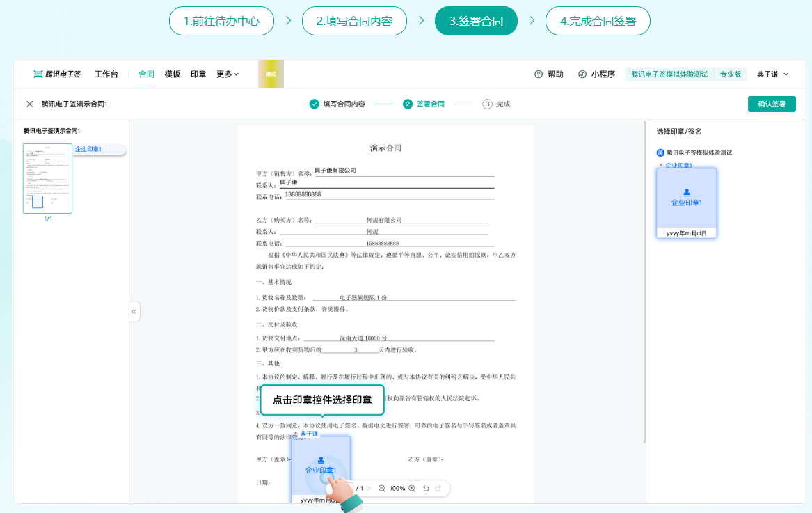Collapse the thumbnail sidebar with the « arrow
Viewport: 812px width, 513px height.
133,311
